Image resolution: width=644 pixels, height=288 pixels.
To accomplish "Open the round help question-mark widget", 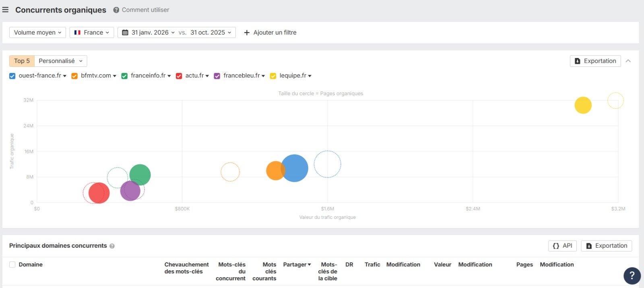I will pyautogui.click(x=632, y=276).
